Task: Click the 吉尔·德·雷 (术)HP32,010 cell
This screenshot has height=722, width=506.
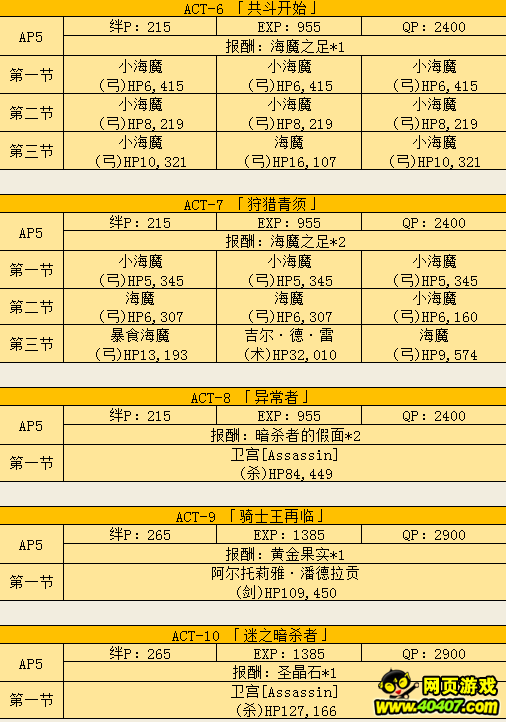Action: pos(289,344)
